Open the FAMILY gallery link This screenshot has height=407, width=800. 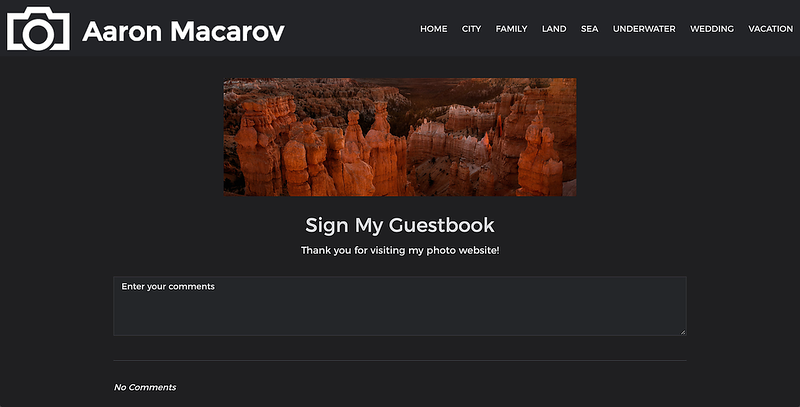(511, 29)
